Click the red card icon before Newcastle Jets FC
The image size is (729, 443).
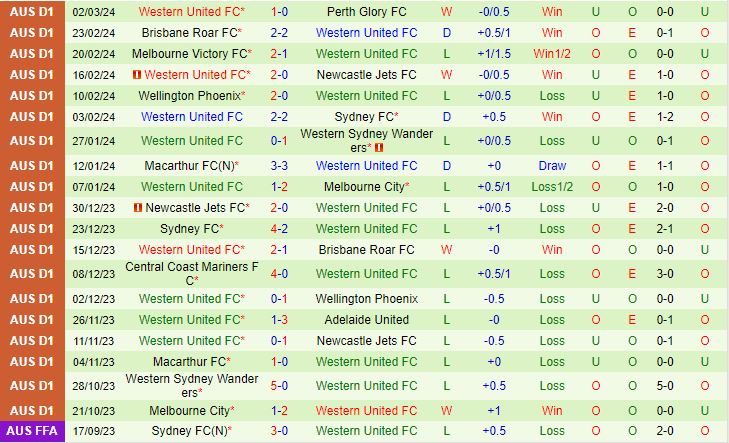(137, 208)
